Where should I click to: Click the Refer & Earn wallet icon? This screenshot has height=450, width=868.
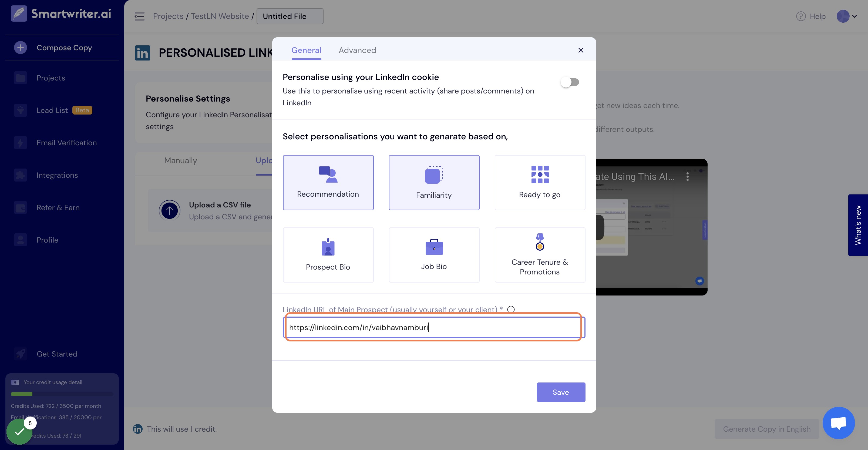coord(21,207)
